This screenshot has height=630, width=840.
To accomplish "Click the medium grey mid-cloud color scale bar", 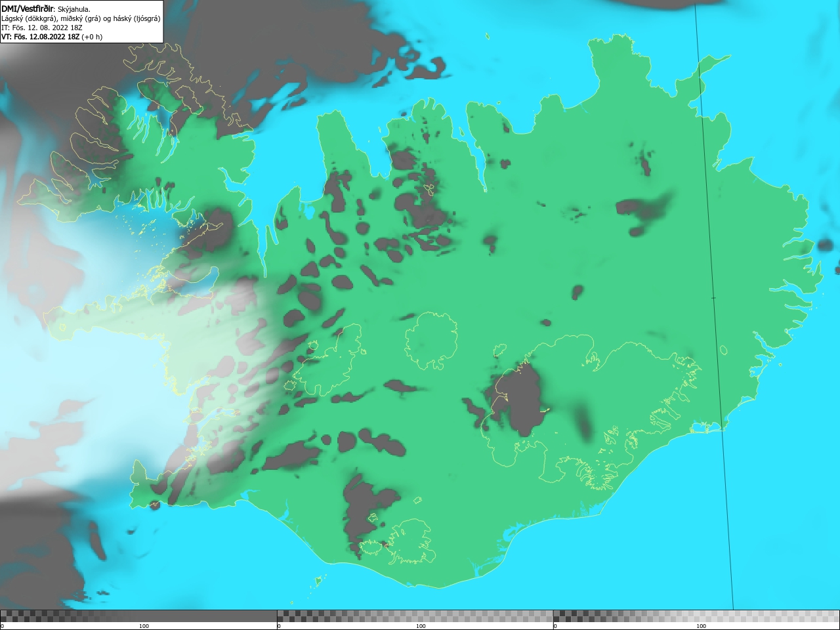I will tap(415, 616).
